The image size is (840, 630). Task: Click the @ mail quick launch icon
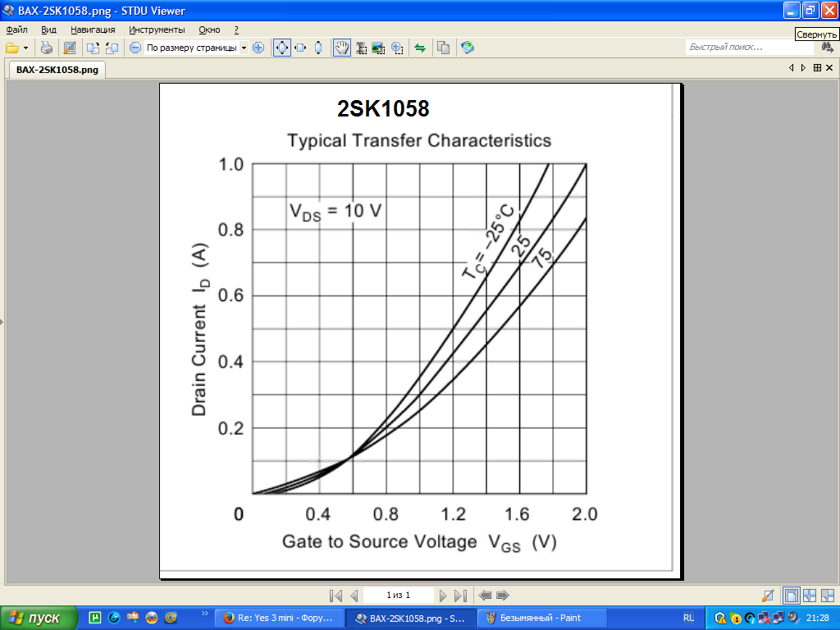pos(171,618)
